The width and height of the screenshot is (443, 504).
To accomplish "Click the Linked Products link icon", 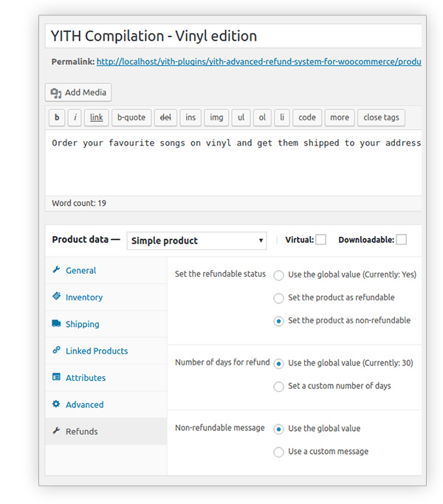I will (56, 351).
